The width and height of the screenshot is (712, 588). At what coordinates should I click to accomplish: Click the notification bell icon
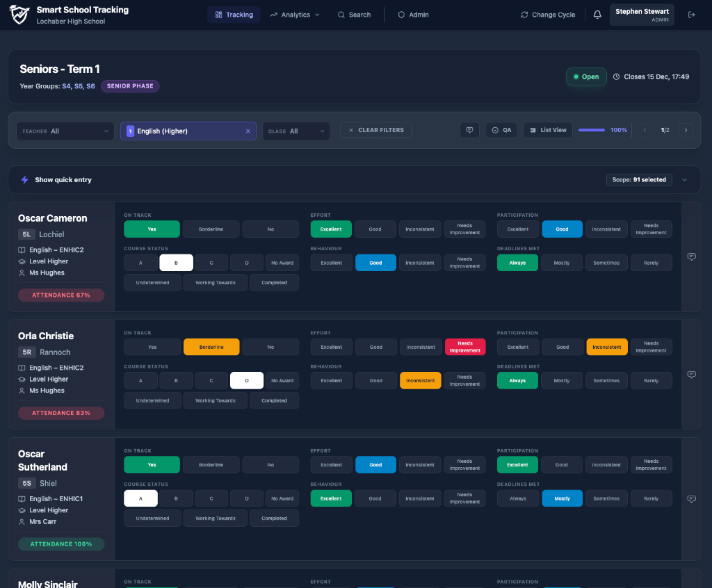pos(597,15)
